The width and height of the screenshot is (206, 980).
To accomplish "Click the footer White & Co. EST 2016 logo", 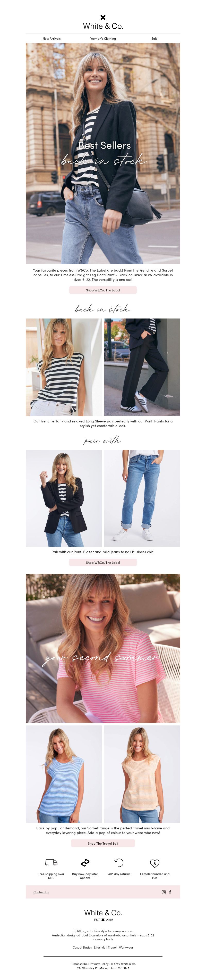I will click(x=103, y=915).
